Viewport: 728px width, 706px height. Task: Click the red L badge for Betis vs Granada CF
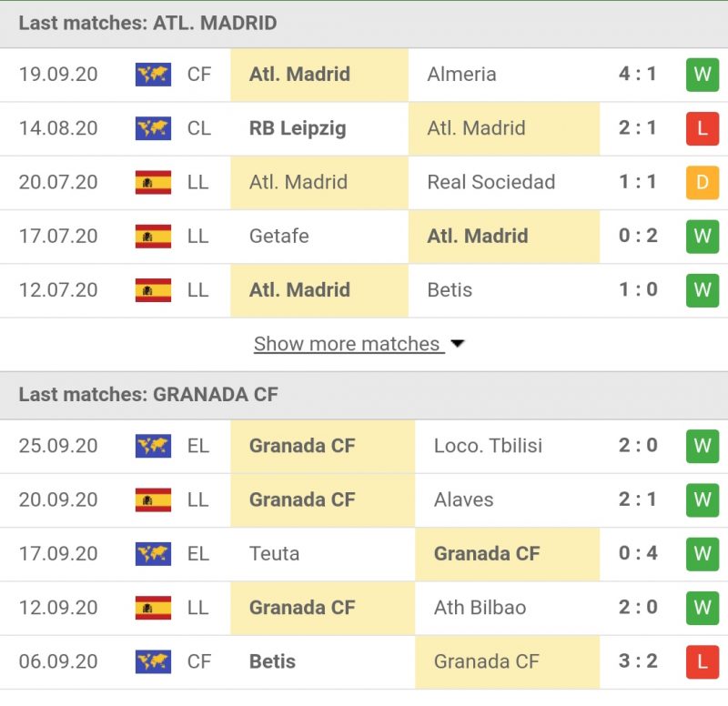702,661
